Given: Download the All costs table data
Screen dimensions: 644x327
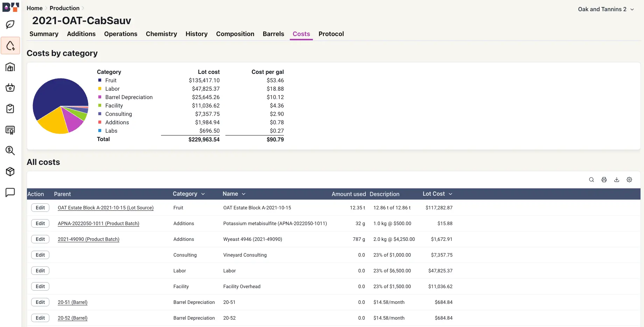Looking at the screenshot, I should pyautogui.click(x=617, y=180).
